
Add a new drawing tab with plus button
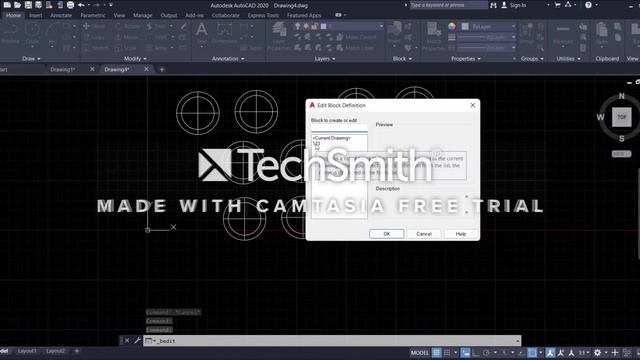click(162, 70)
